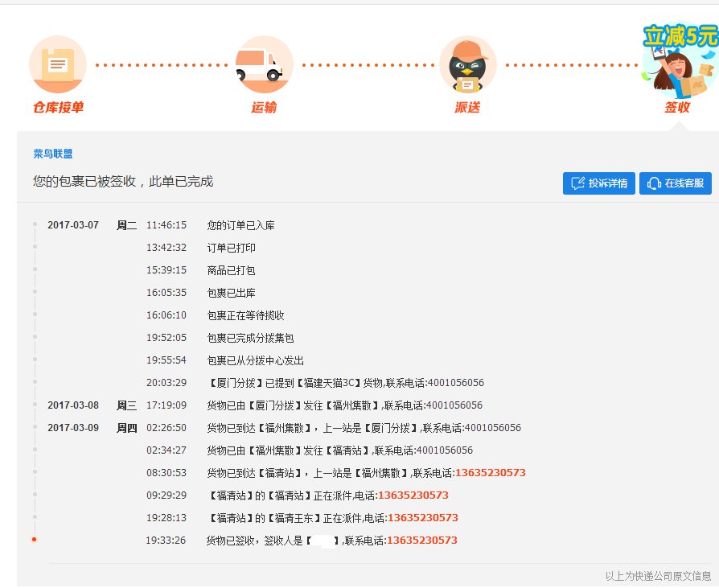Screen dimensions: 719x588
Task: Click the 投诉详情 complaint details button
Action: pyautogui.click(x=598, y=183)
